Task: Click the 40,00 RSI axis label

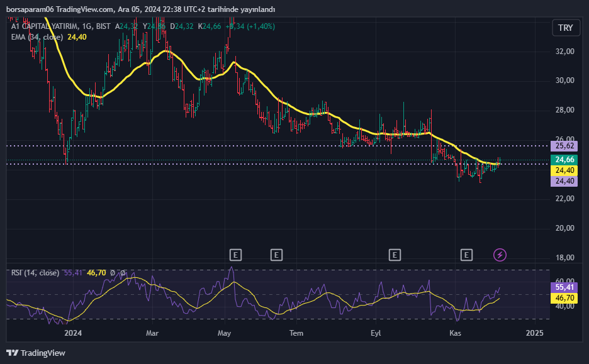Action: click(565, 306)
